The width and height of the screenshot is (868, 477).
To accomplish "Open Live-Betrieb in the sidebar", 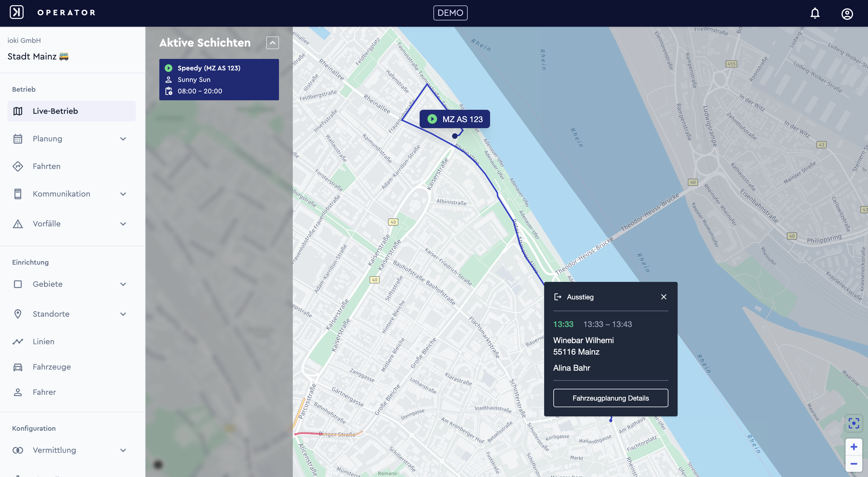I will tap(71, 111).
